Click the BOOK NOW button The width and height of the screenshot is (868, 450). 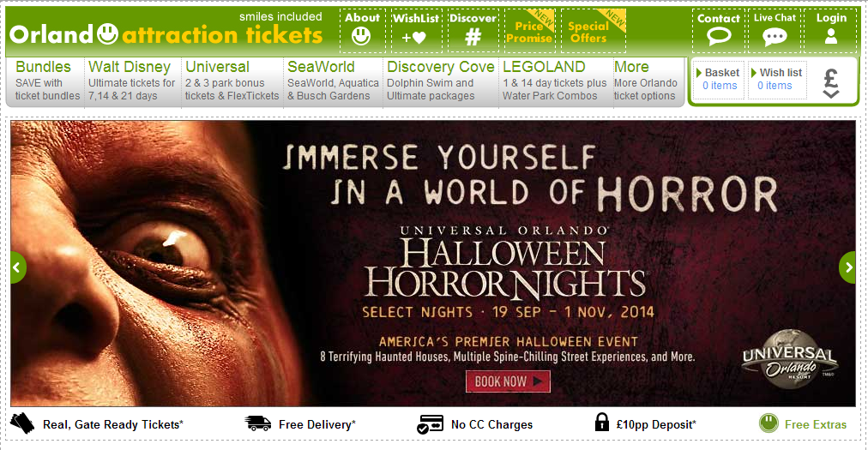pyautogui.click(x=508, y=381)
